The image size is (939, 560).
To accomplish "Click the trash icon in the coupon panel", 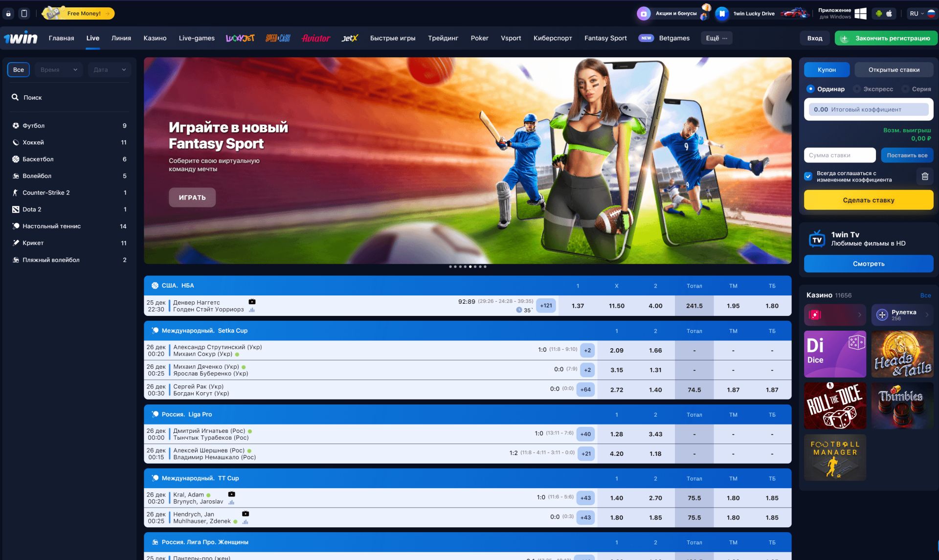I will tap(924, 176).
